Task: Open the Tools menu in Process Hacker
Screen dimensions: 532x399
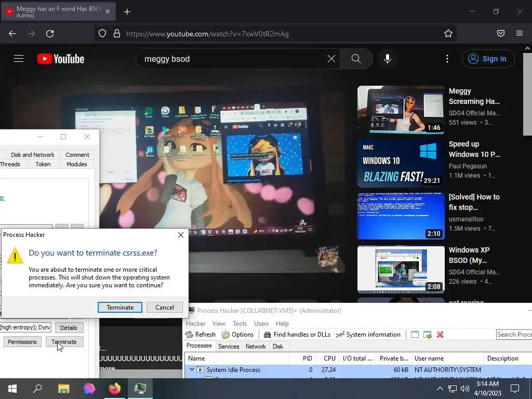Action: click(240, 324)
